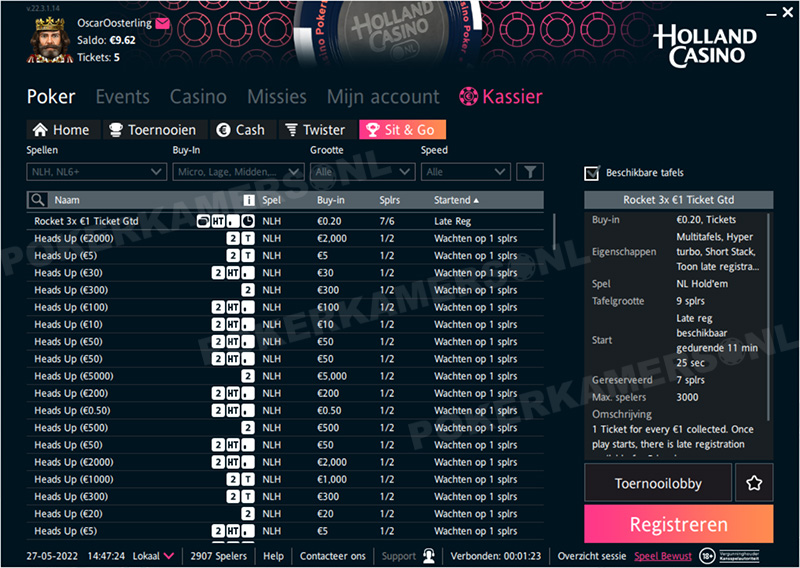Click the 2-player icon on Heads Up (€20)
Screen dimensions: 800x568
click(248, 514)
